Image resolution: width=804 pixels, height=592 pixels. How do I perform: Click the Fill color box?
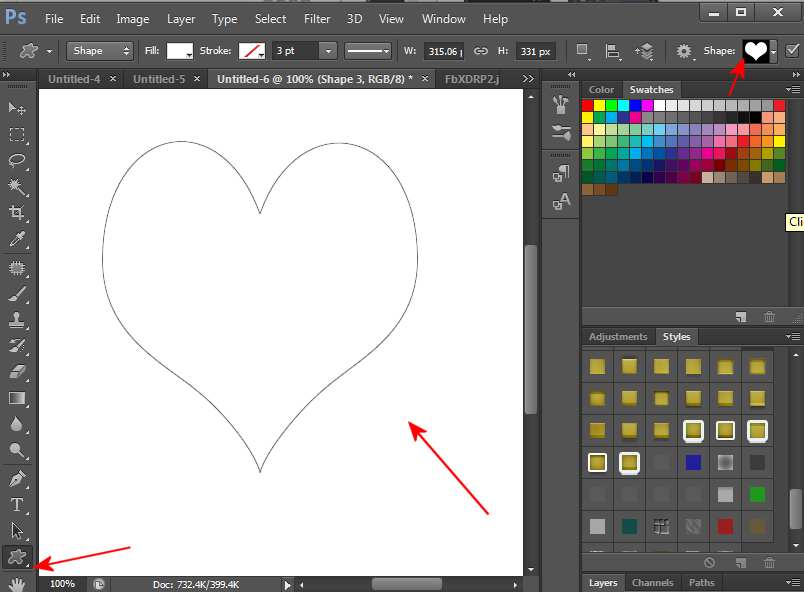(180, 51)
